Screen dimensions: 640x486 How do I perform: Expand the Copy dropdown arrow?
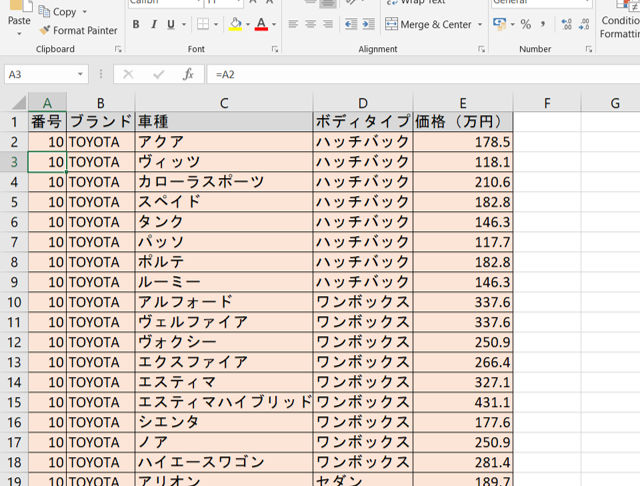coord(84,12)
